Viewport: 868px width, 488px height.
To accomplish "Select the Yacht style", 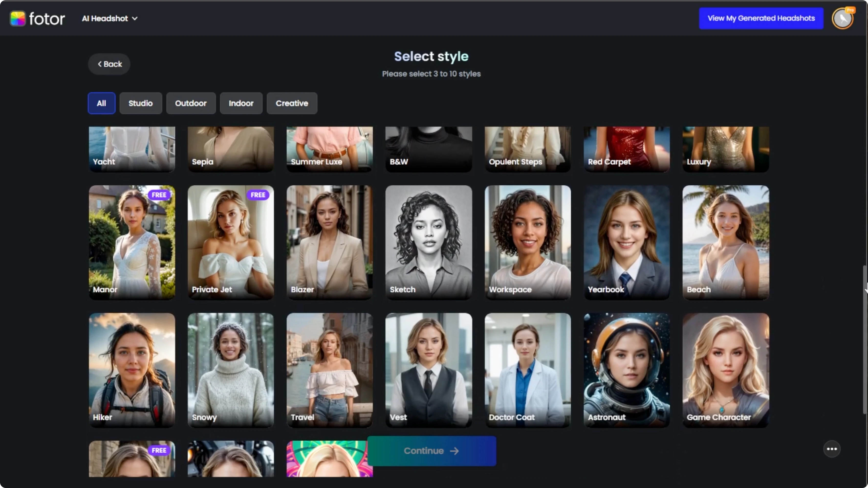I will tap(132, 149).
